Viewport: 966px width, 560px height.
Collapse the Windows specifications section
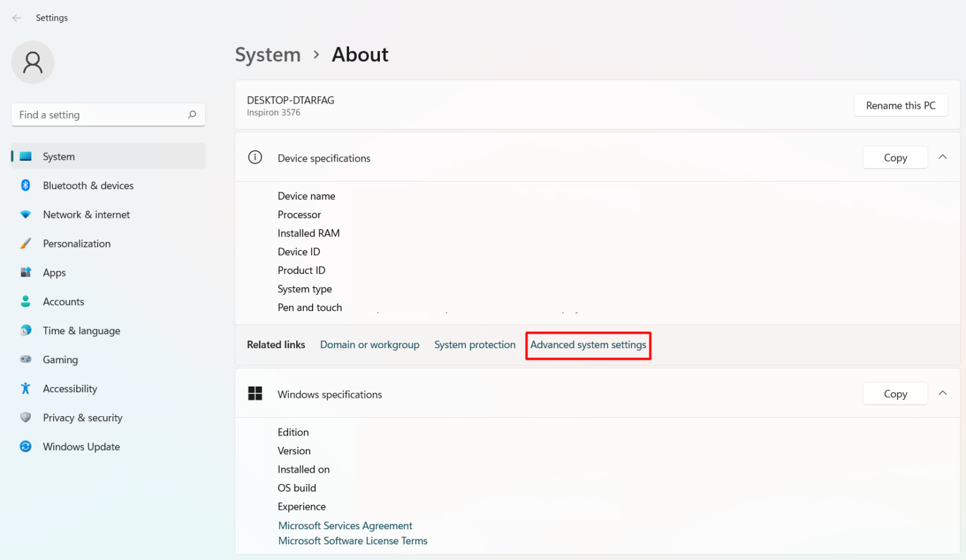coord(943,393)
